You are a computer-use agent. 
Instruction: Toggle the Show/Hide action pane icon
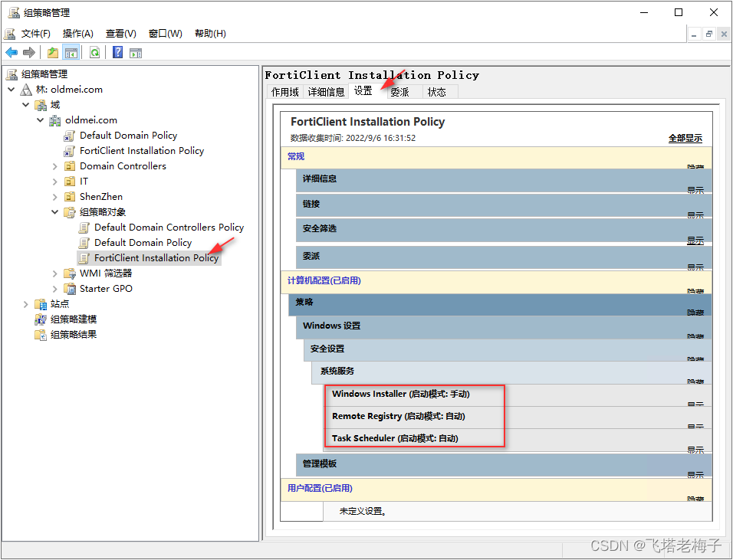click(x=136, y=54)
